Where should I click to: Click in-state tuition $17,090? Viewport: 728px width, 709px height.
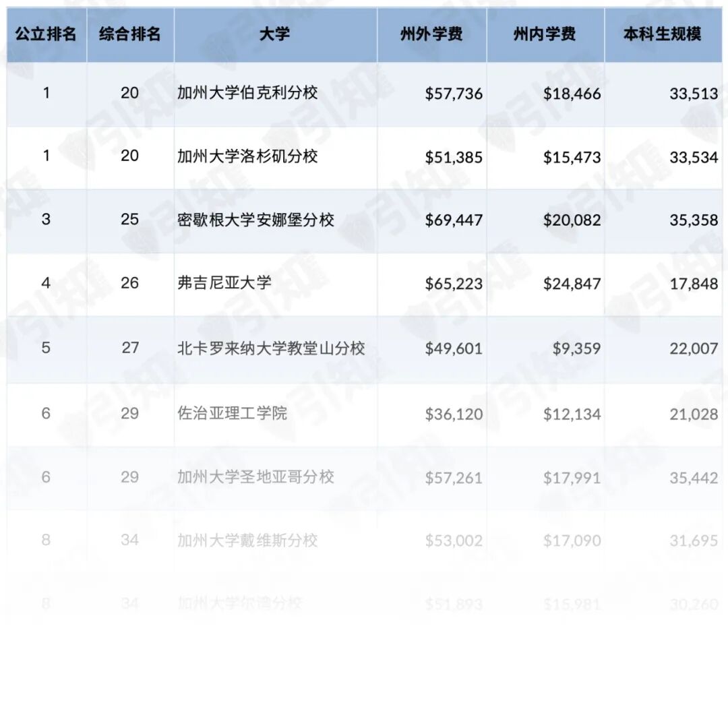[572, 541]
